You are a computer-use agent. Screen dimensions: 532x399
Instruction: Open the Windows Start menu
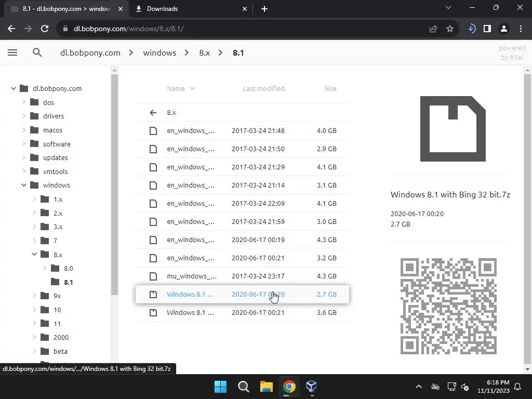point(220,387)
